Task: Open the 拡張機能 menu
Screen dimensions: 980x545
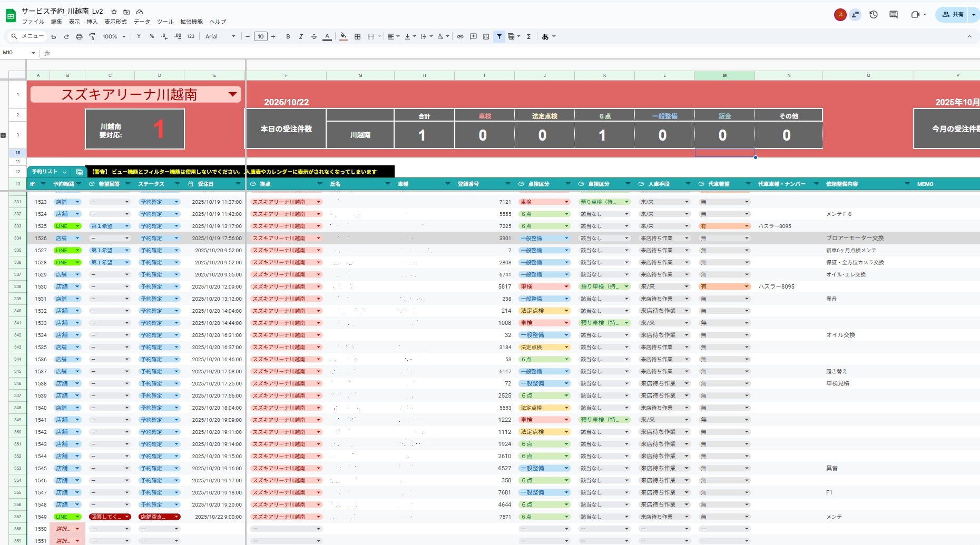Action: coord(191,22)
